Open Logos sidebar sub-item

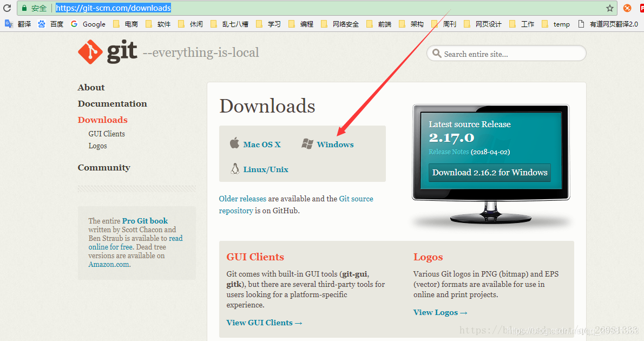click(97, 146)
